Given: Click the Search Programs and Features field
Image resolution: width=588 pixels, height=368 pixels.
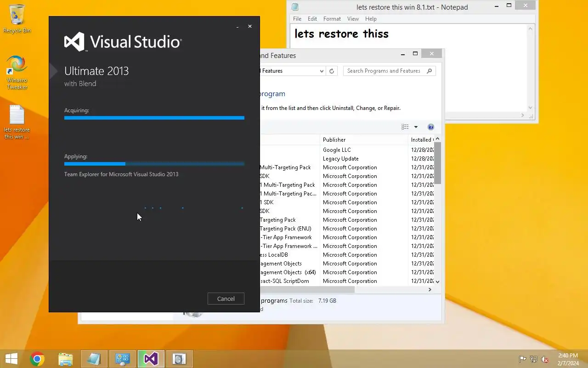Looking at the screenshot, I should 389,71.
